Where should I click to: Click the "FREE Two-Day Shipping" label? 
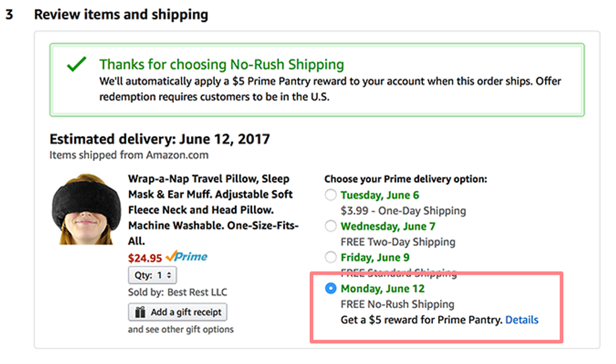(x=398, y=241)
